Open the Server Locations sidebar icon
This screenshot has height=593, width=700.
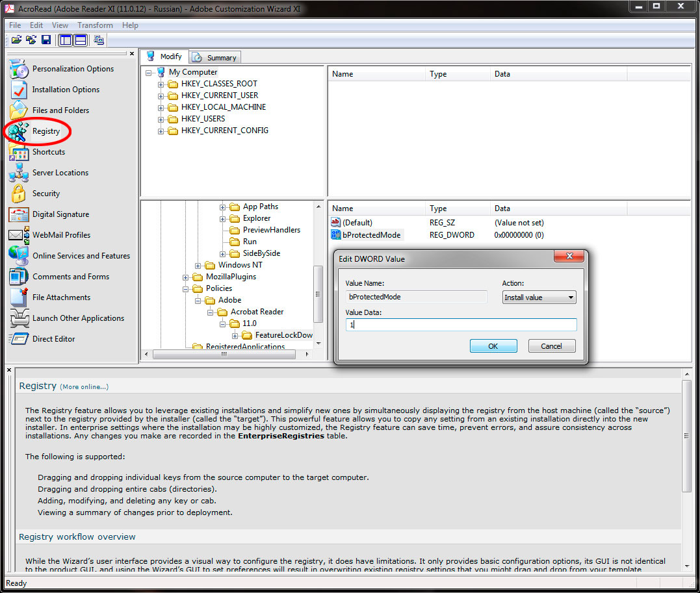tap(19, 173)
